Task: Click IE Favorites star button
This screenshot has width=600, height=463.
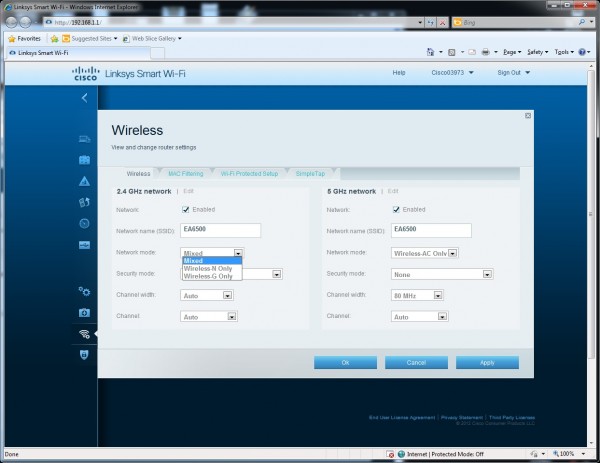Action: click(x=24, y=39)
